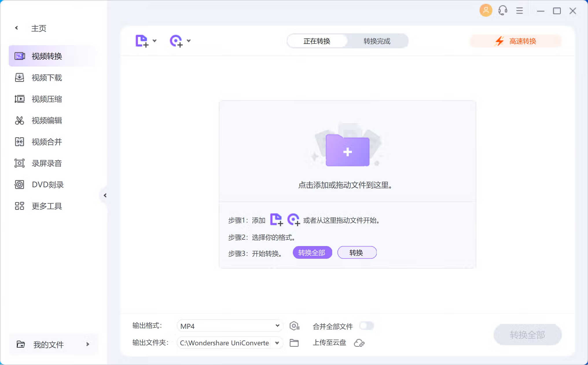Click the add file icon in toolbar

tap(142, 41)
